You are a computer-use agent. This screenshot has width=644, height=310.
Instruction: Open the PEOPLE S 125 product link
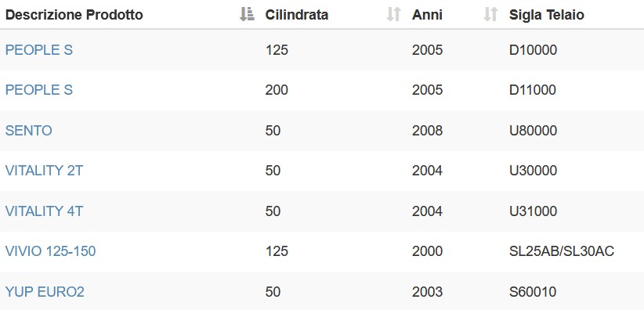pos(38,50)
